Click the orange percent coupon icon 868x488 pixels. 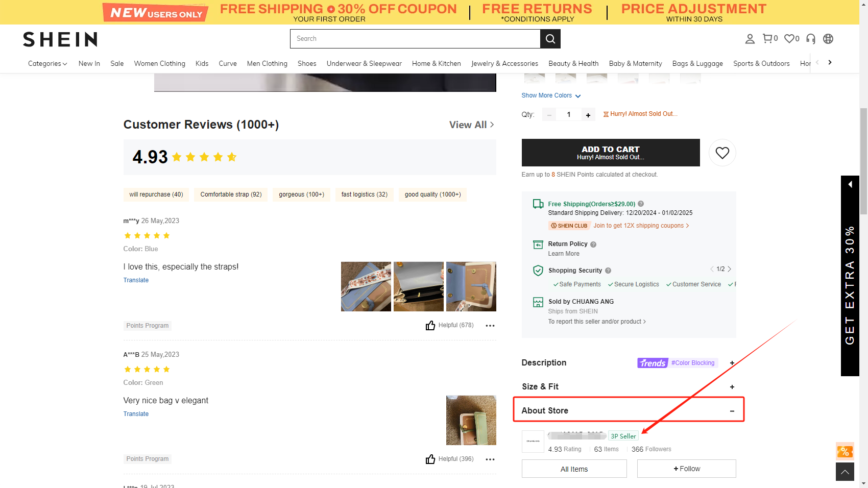tap(845, 451)
